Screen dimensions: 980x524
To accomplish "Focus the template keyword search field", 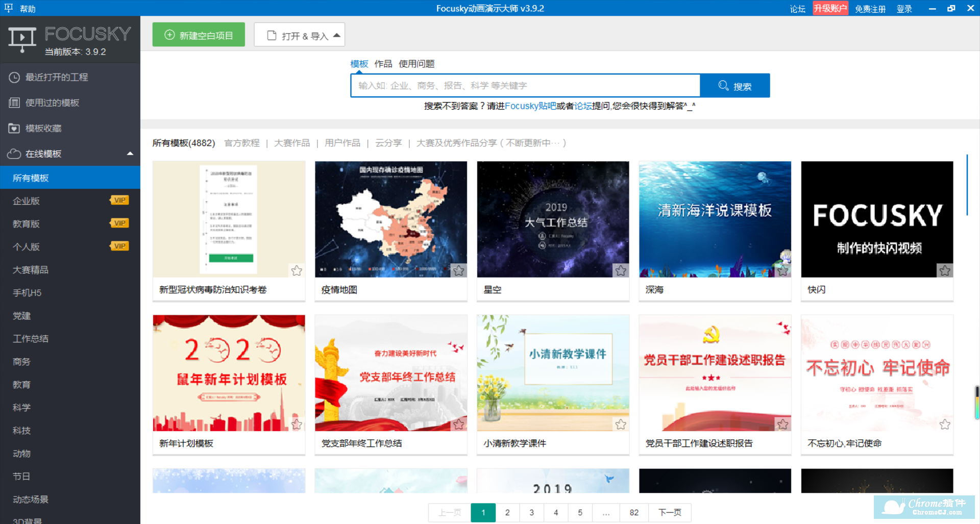I will [x=525, y=86].
